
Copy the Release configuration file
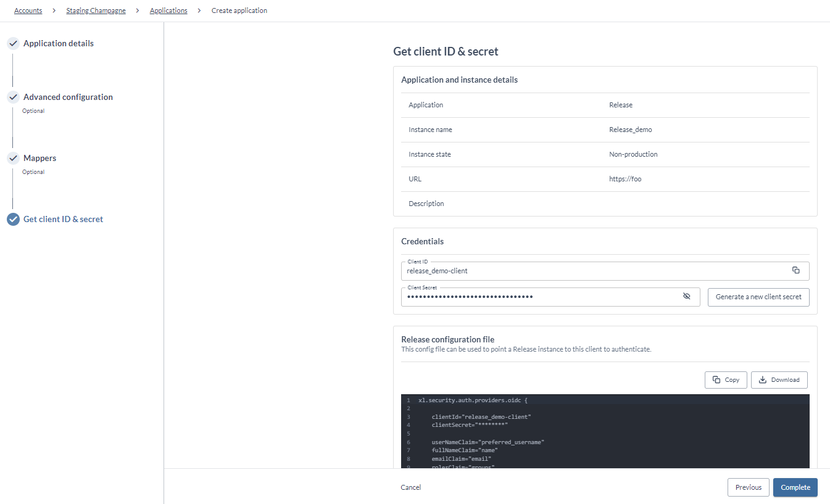pos(726,380)
